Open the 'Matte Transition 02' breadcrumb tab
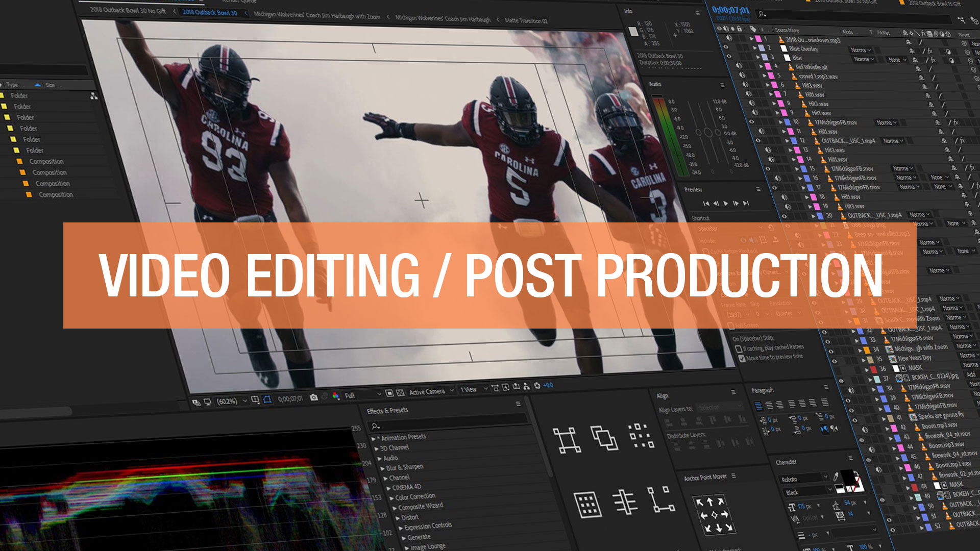Screen dimensions: 980x551 coord(526,21)
